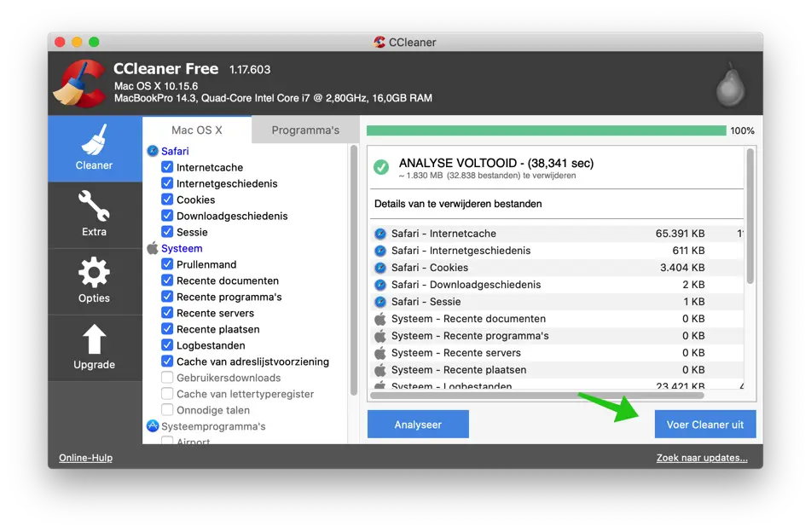Click the Zoek naar updates link

tap(702, 458)
